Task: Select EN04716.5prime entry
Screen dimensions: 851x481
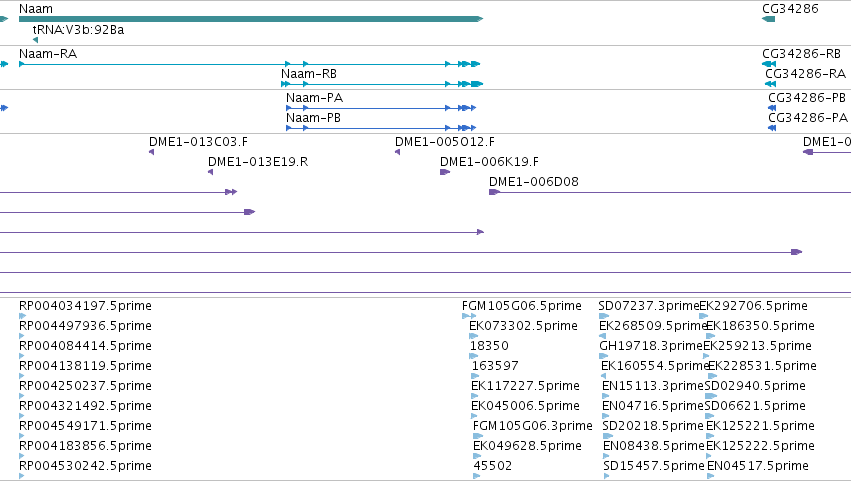Action: [x=653, y=406]
